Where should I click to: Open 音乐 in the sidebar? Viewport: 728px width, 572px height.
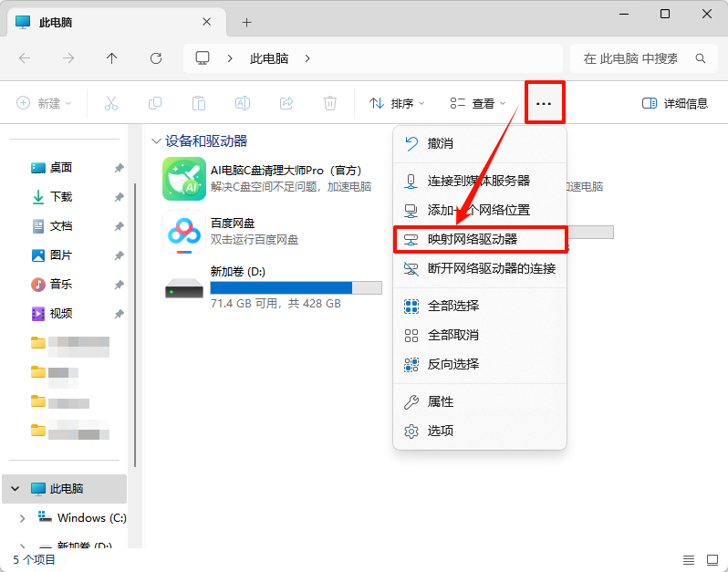pyautogui.click(x=61, y=285)
